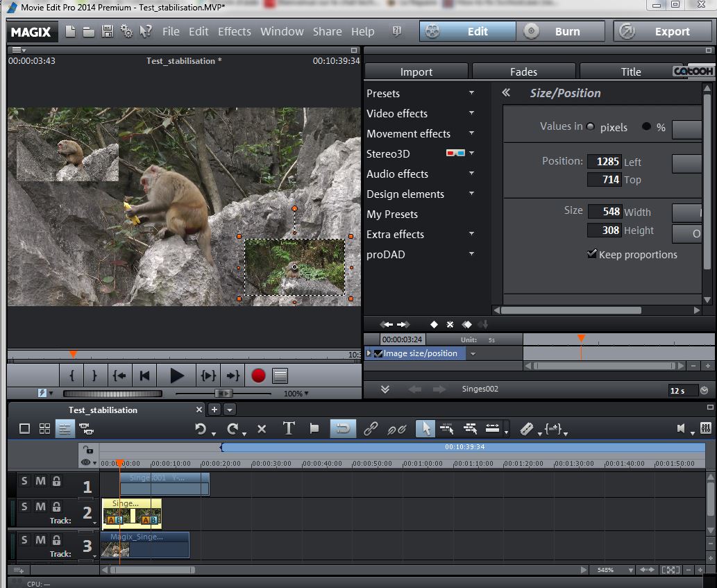Solo track 1

point(24,480)
